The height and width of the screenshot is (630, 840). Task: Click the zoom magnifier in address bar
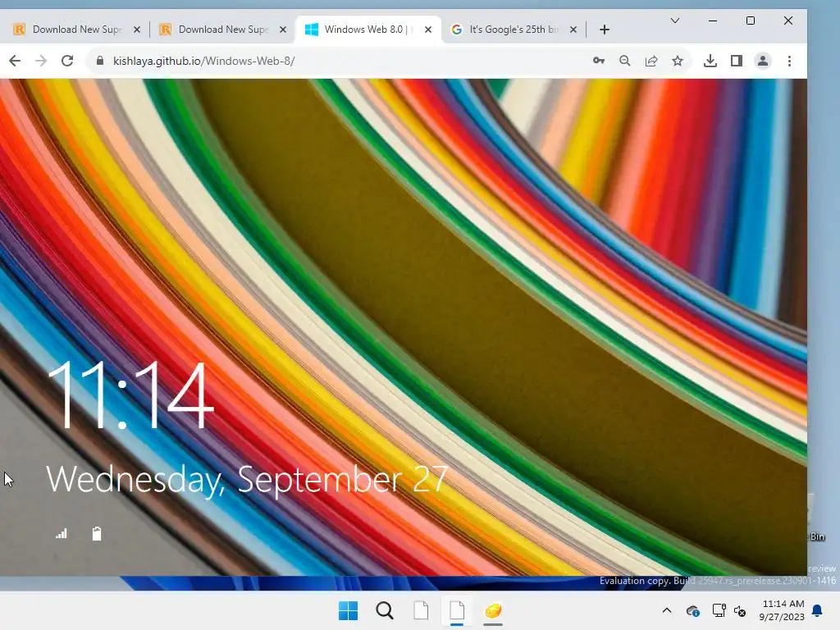click(624, 61)
